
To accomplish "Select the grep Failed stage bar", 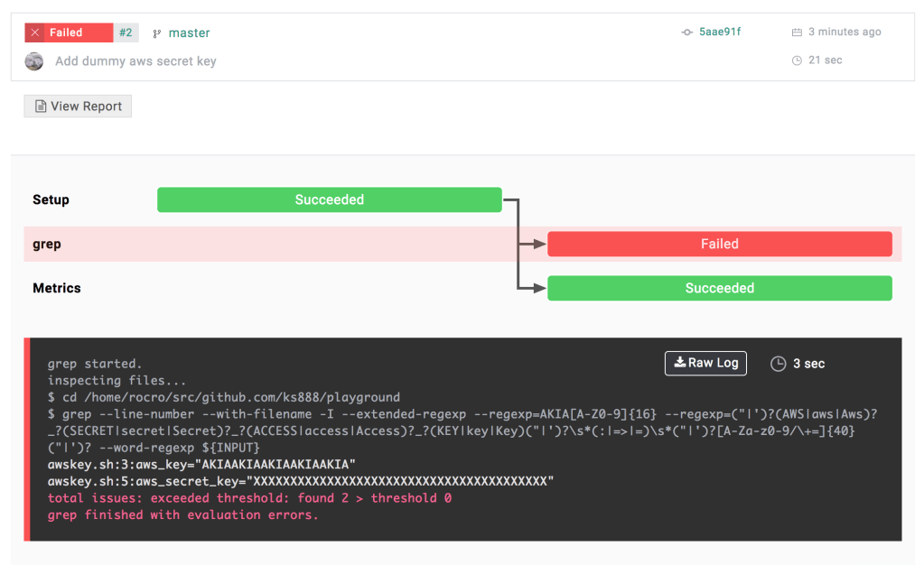I will 719,245.
